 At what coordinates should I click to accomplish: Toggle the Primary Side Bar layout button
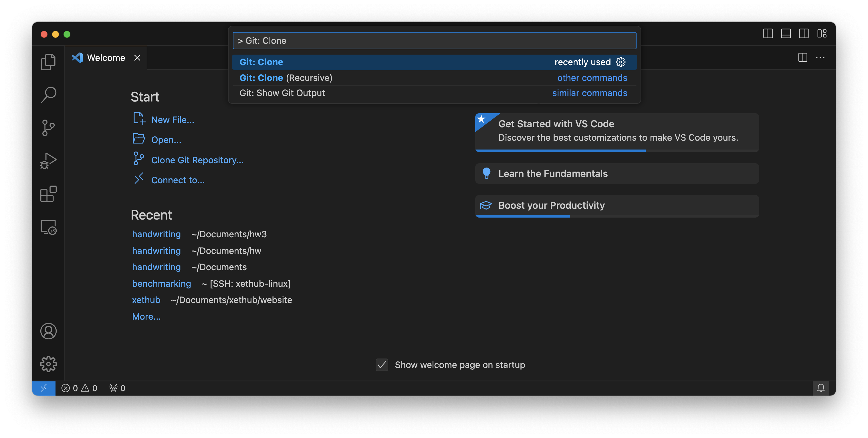[x=768, y=34]
